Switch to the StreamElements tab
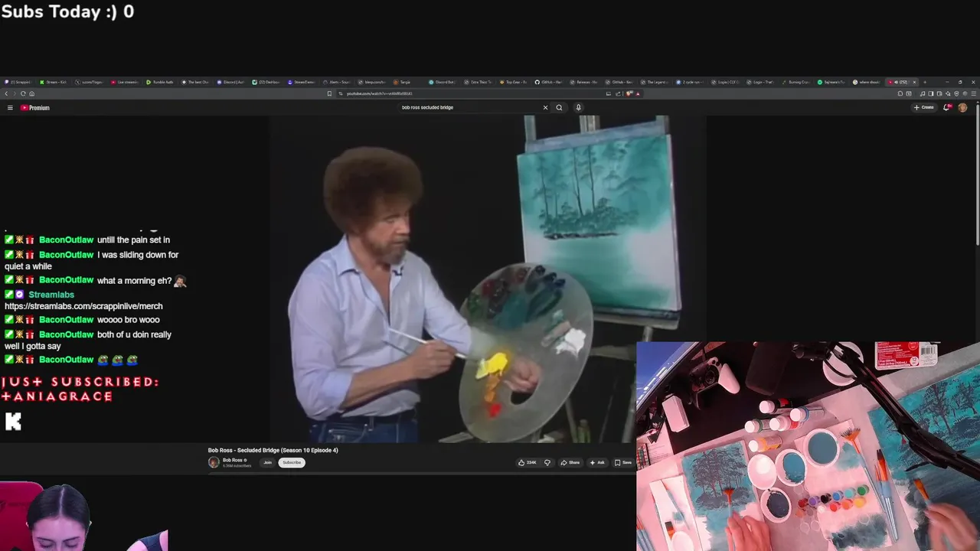This screenshot has height=551, width=980. [302, 82]
